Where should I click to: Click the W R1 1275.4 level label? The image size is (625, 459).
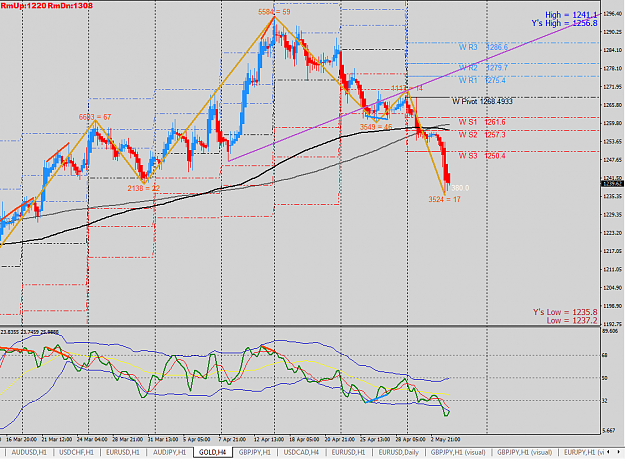(482, 80)
